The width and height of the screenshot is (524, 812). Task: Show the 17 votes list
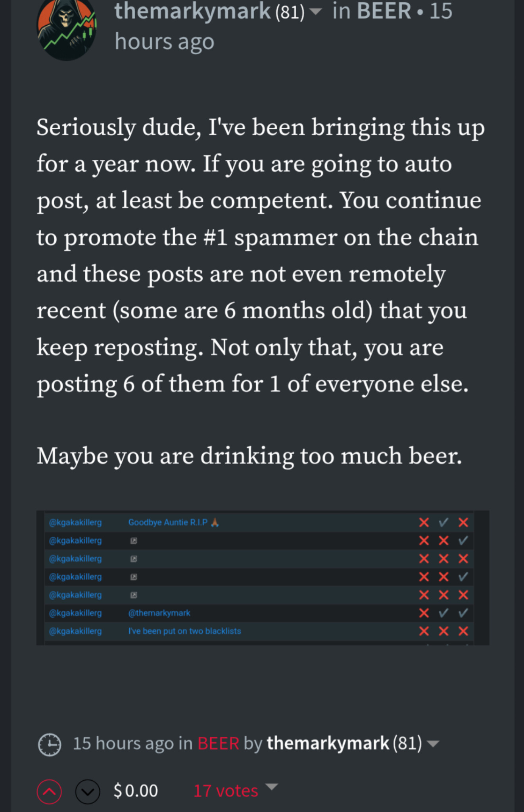tap(226, 791)
